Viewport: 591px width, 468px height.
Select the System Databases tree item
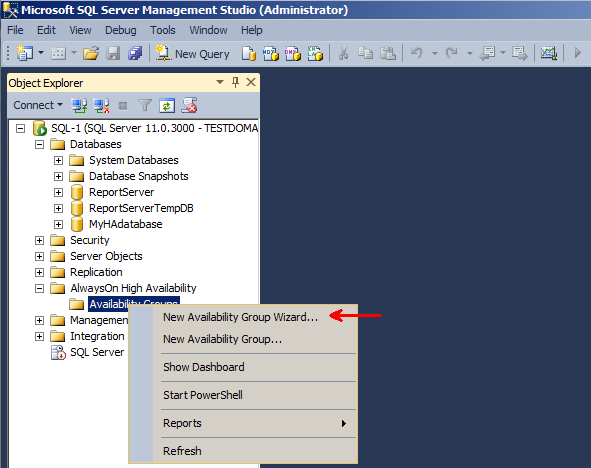pos(133,160)
